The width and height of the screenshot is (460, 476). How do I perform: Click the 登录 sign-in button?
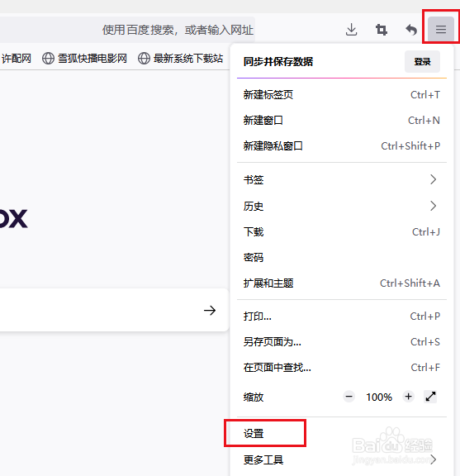click(x=422, y=62)
